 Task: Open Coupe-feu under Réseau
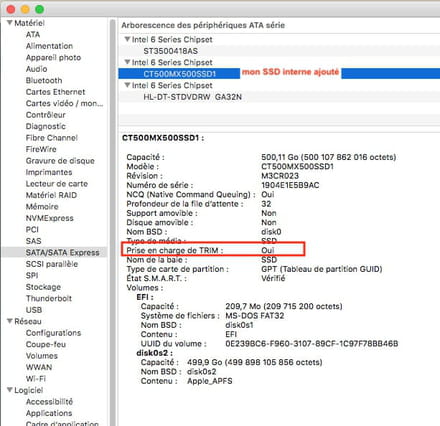46,344
